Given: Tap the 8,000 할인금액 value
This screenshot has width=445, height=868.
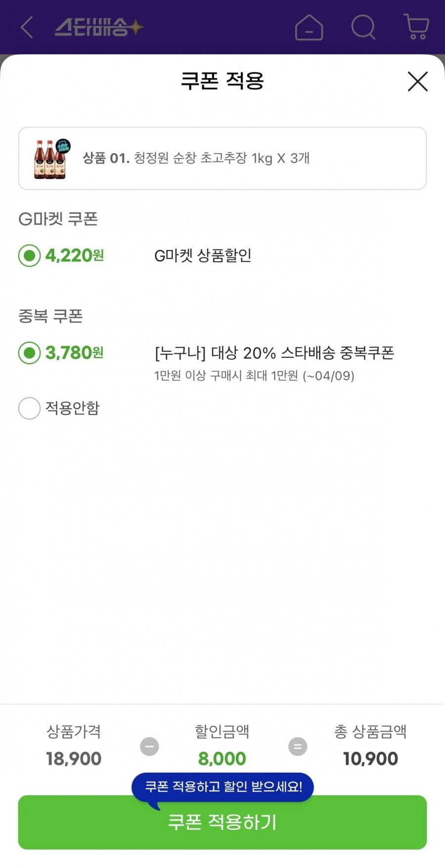Looking at the screenshot, I should (222, 759).
